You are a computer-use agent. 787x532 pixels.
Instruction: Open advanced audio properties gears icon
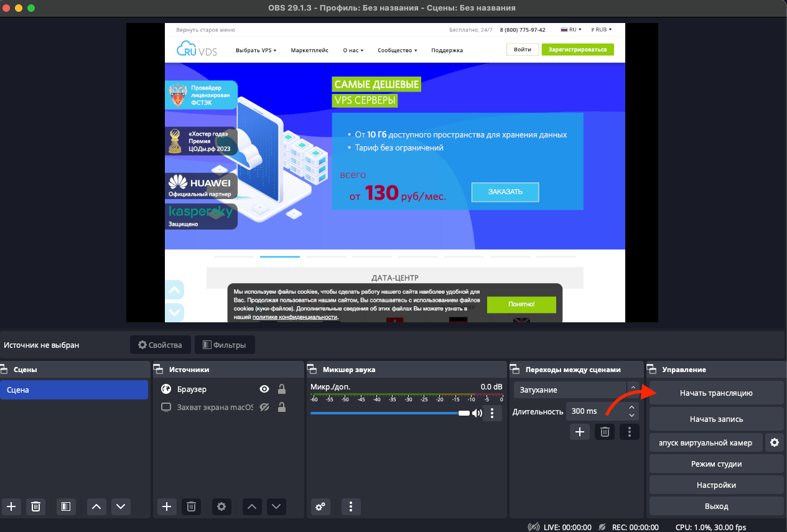click(x=320, y=506)
